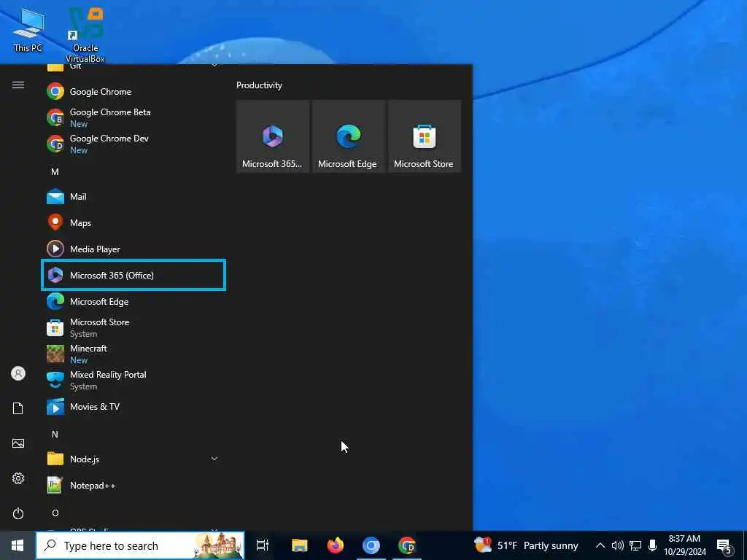747x560 pixels.
Task: Launch Notepad++
Action: [x=133, y=485]
